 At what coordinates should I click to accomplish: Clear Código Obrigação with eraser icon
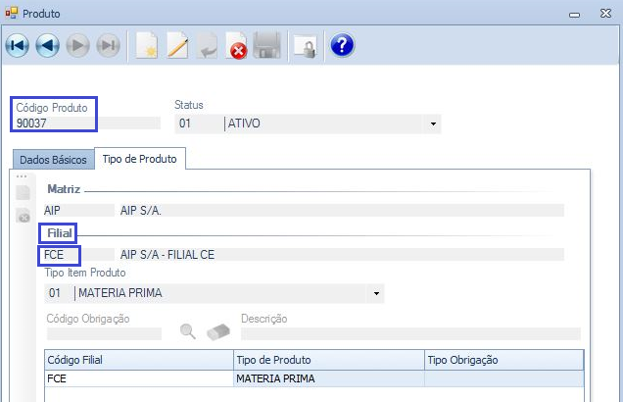(218, 332)
